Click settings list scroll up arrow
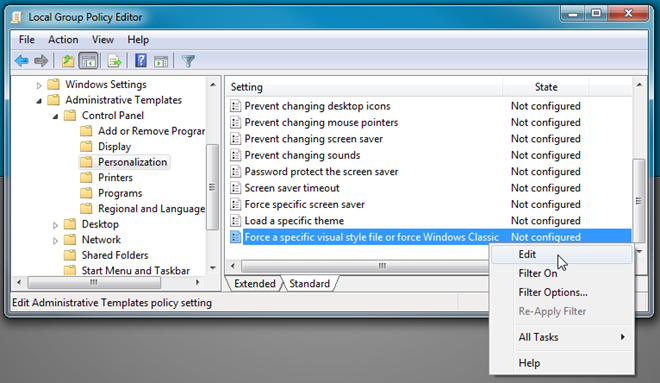Viewport: 660px width, 383px height. [x=639, y=85]
